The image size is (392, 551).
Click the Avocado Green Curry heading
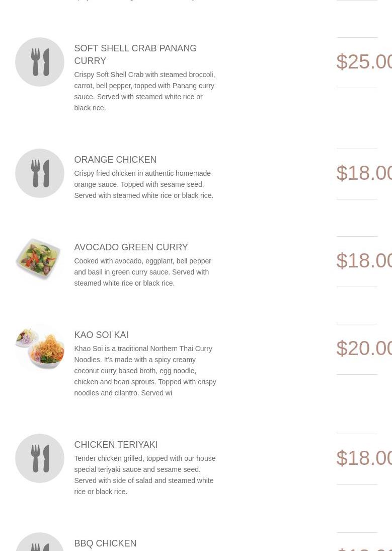click(131, 247)
